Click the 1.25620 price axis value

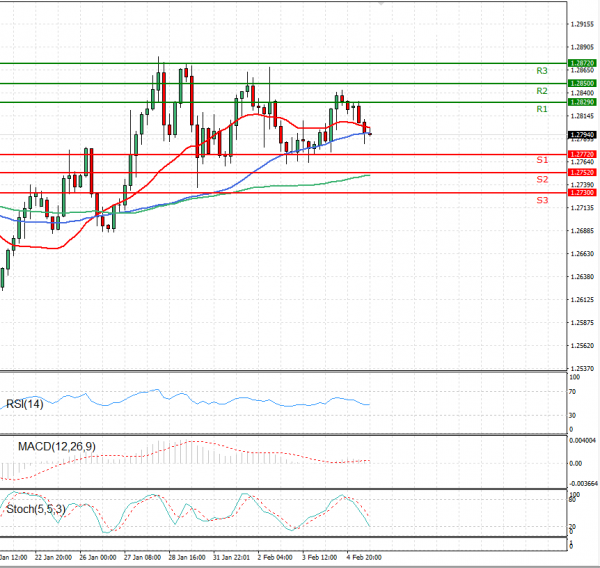582,346
